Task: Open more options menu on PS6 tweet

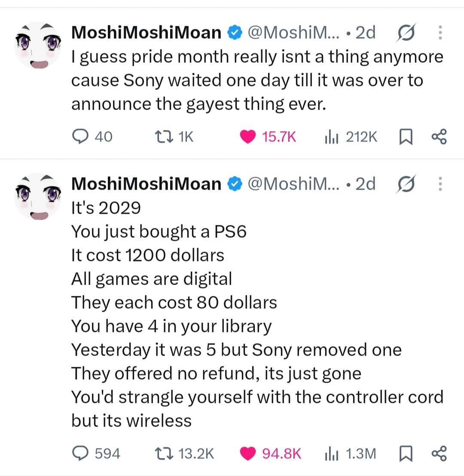Action: point(440,184)
